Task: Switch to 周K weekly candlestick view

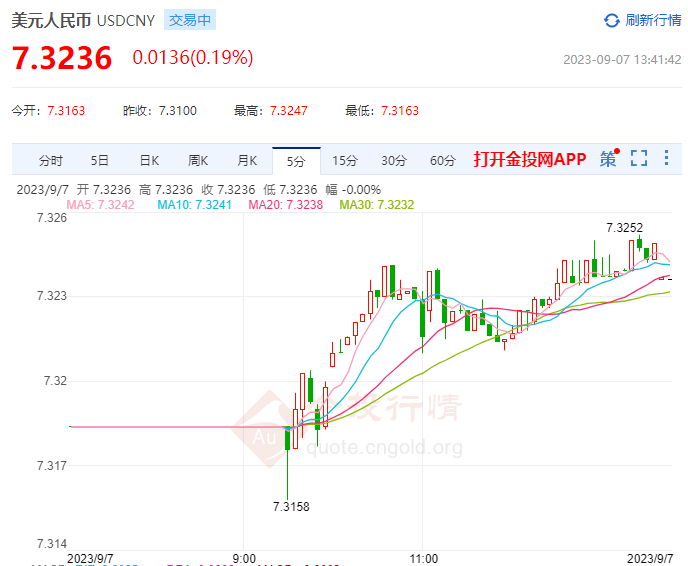Action: (198, 160)
